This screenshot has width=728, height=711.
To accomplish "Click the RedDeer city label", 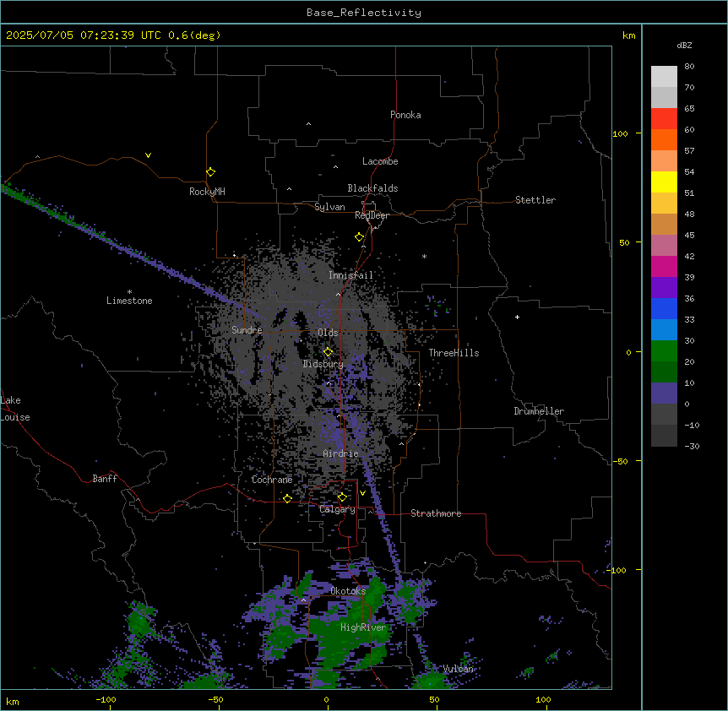I will coord(372,215).
